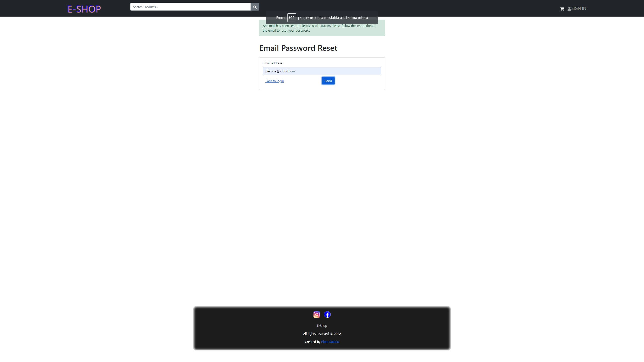Focus the Search Products field
Screen dimensions: 644x362
[190, 7]
